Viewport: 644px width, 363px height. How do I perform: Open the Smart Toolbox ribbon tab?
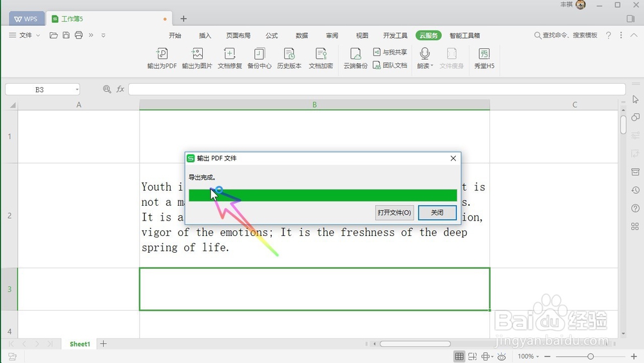[x=464, y=35]
